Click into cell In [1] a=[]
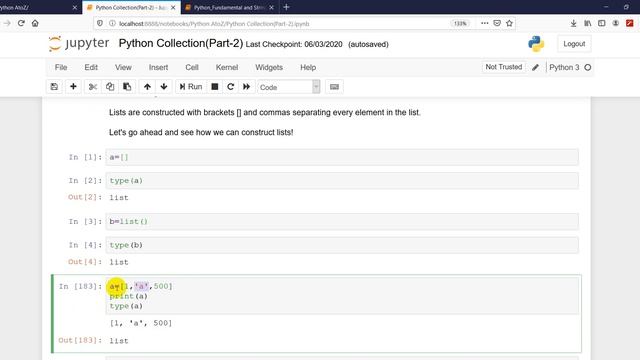 click(x=342, y=157)
